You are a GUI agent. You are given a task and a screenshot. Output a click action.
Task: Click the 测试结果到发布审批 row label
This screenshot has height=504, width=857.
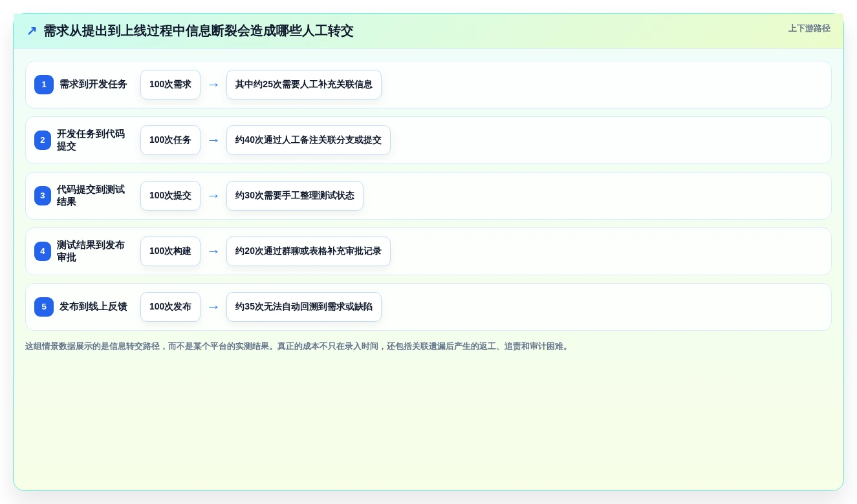pos(91,251)
